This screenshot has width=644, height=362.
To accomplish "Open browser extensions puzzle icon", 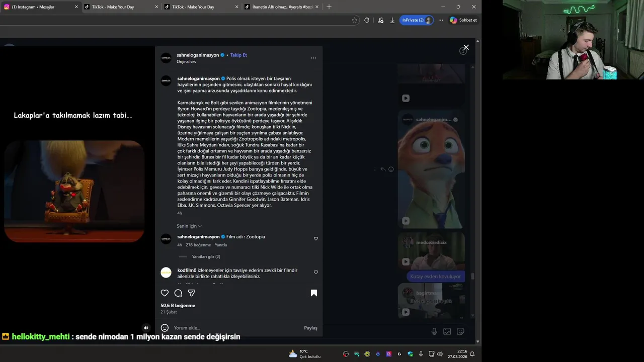I will (367, 20).
